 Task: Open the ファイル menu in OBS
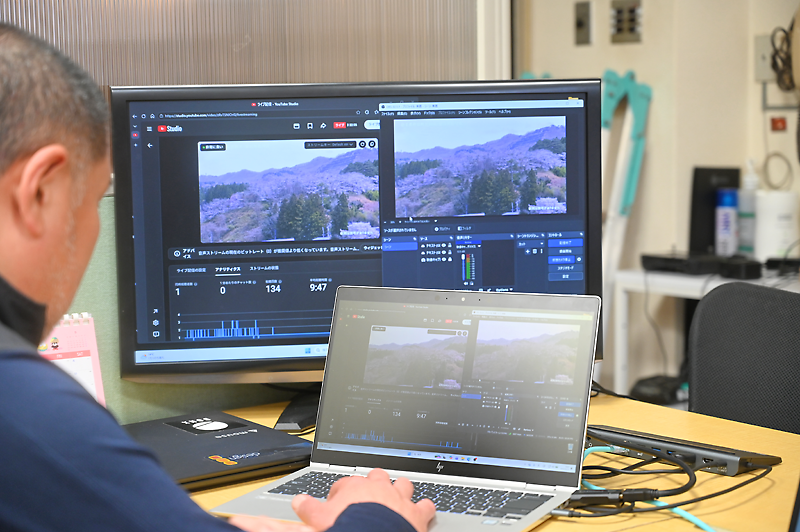[387, 113]
